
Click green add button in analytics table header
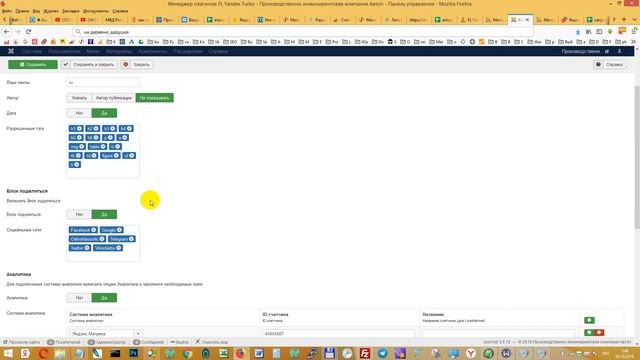pos(589,320)
